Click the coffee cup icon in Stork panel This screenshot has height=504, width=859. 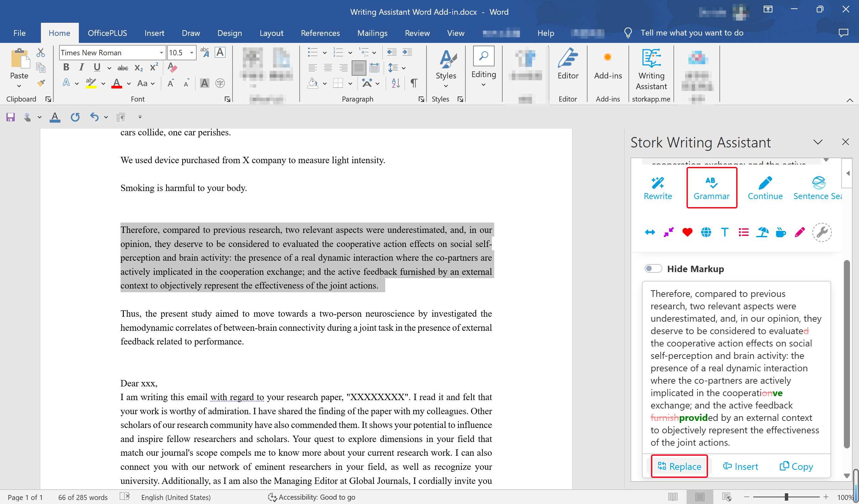[780, 232]
